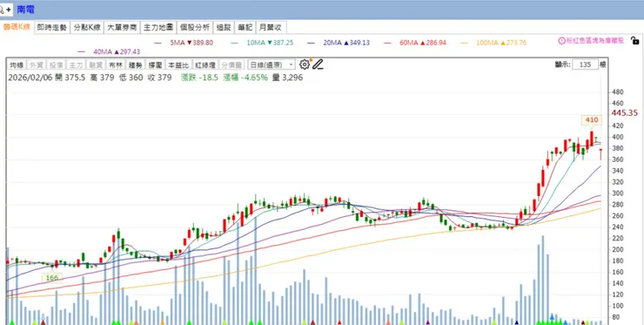Enable the 主力 main force overlay
The image size is (644, 325).
tap(76, 64)
